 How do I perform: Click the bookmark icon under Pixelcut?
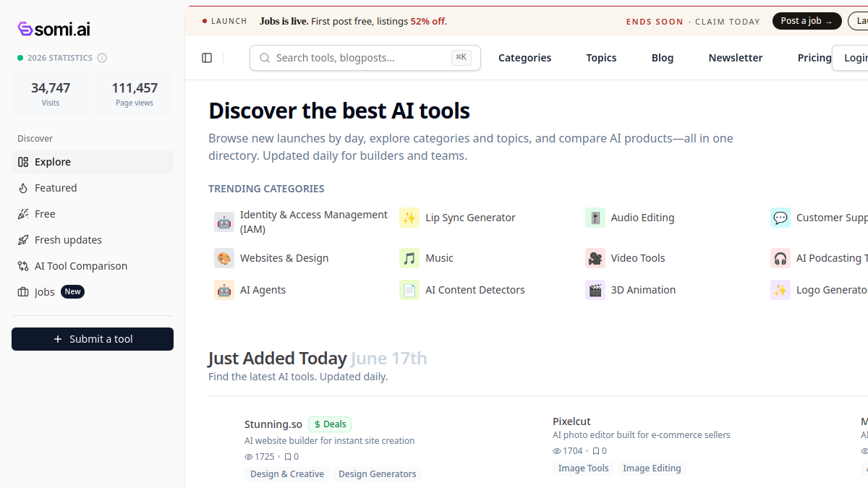click(x=596, y=451)
